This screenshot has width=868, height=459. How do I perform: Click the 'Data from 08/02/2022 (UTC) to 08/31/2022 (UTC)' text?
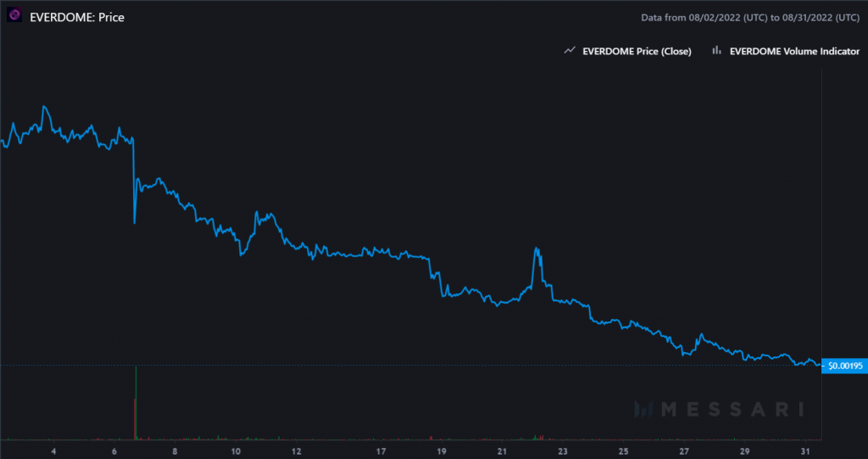click(x=750, y=18)
